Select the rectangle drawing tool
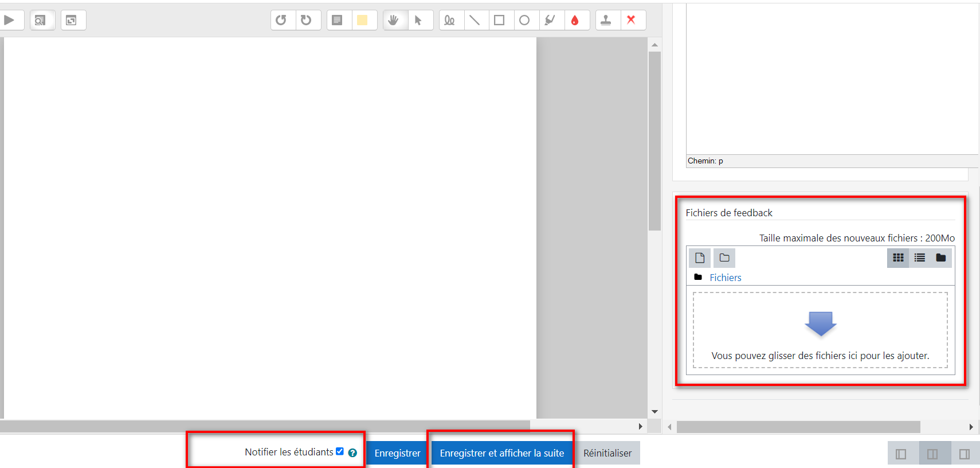 coord(499,20)
